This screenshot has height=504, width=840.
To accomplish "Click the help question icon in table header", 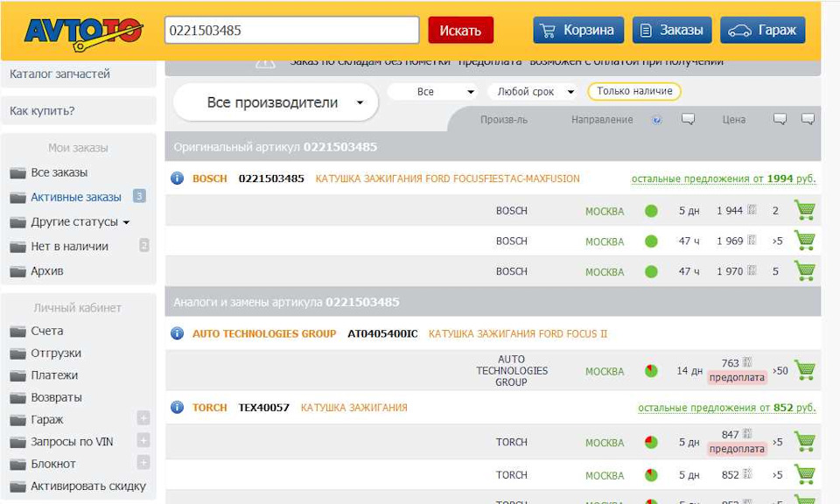I will (657, 120).
